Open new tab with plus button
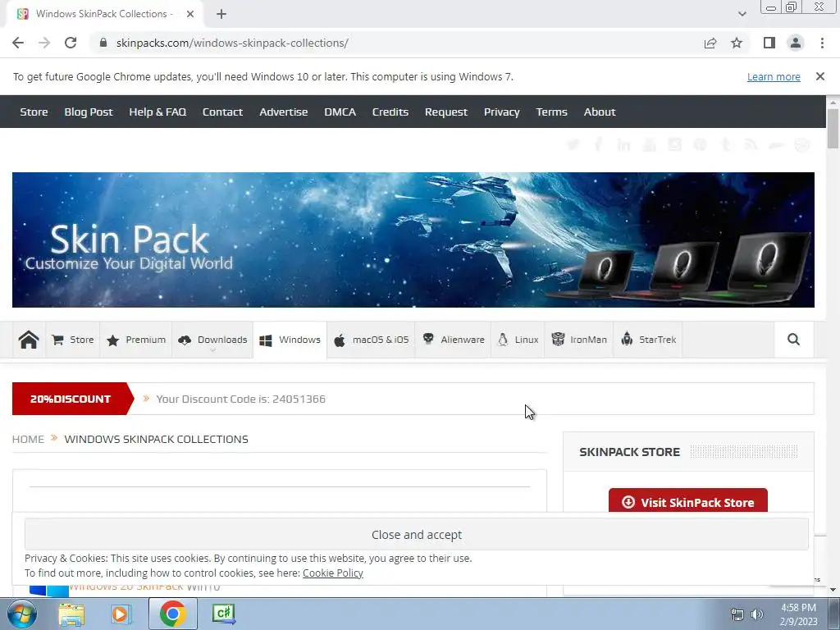This screenshot has width=840, height=630. pyautogui.click(x=221, y=14)
